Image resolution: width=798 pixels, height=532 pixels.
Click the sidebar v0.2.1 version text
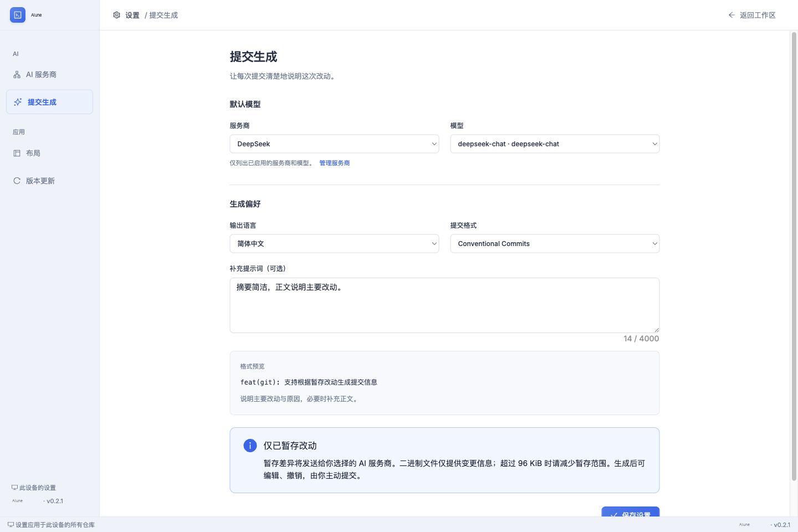53,501
